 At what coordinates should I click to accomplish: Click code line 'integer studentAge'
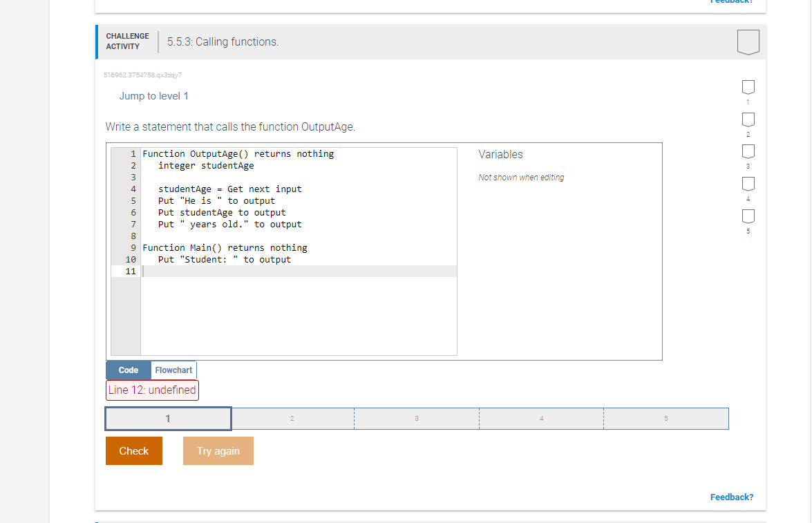(x=206, y=166)
